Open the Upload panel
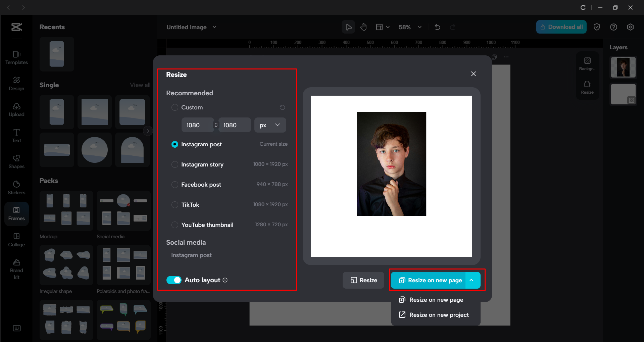 (16, 110)
